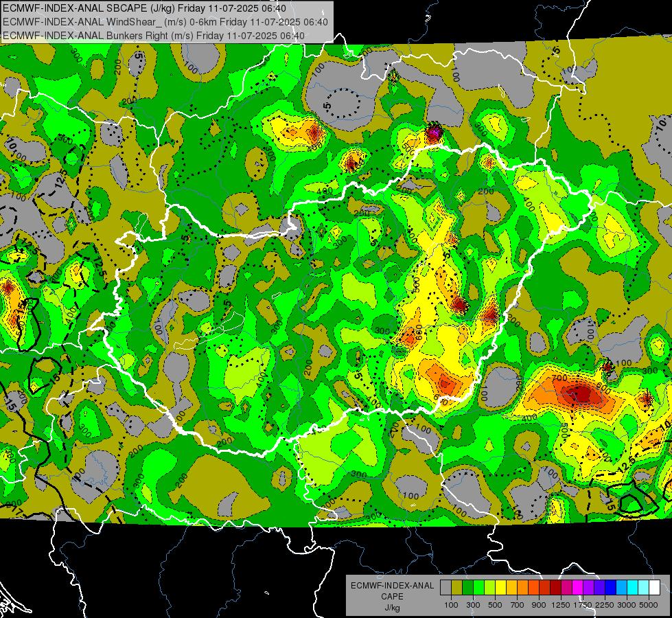
Task: Select the amber legend swatch before 700
Action: click(511, 587)
